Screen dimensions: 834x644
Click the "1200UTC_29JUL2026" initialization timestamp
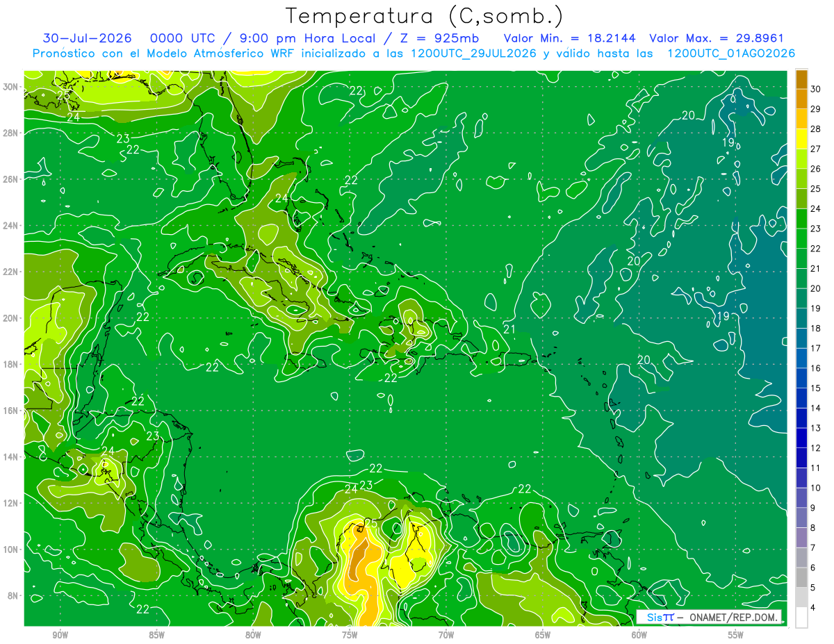pos(473,53)
